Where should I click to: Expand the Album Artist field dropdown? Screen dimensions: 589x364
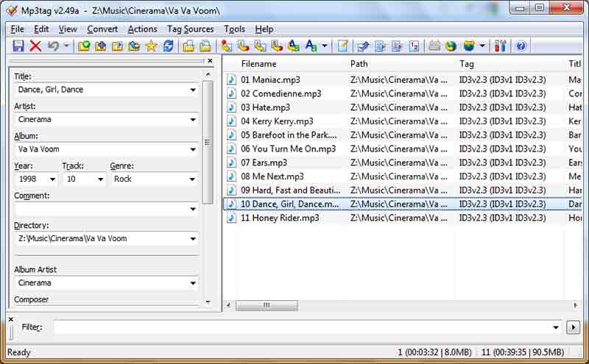[193, 283]
